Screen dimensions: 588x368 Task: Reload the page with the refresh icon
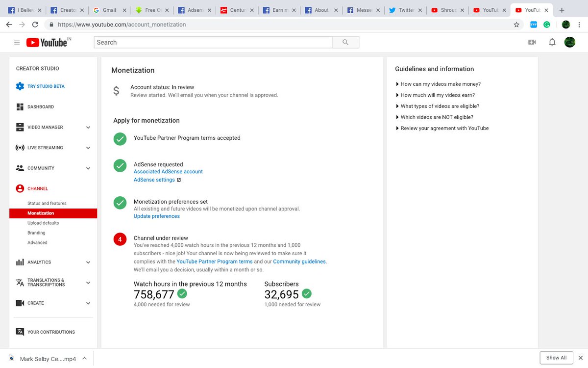tap(35, 25)
